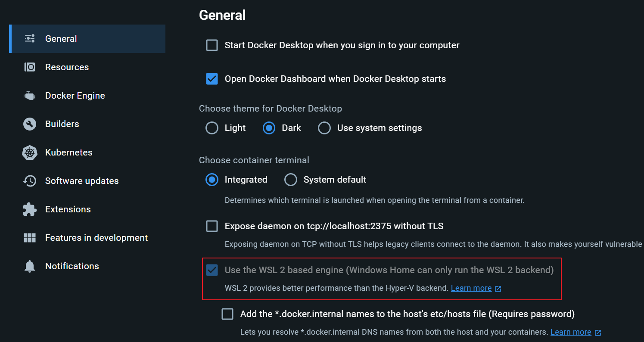Select the Light theme radio button
This screenshot has width=644, height=342.
[x=212, y=128]
